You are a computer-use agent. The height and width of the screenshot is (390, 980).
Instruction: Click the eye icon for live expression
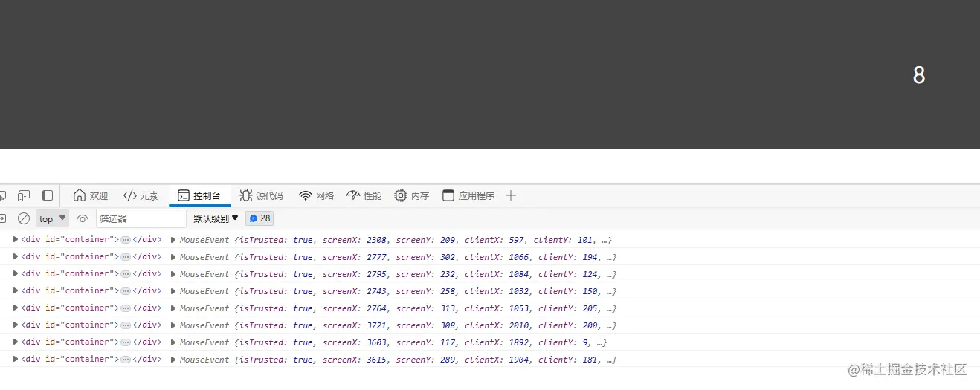coord(83,218)
